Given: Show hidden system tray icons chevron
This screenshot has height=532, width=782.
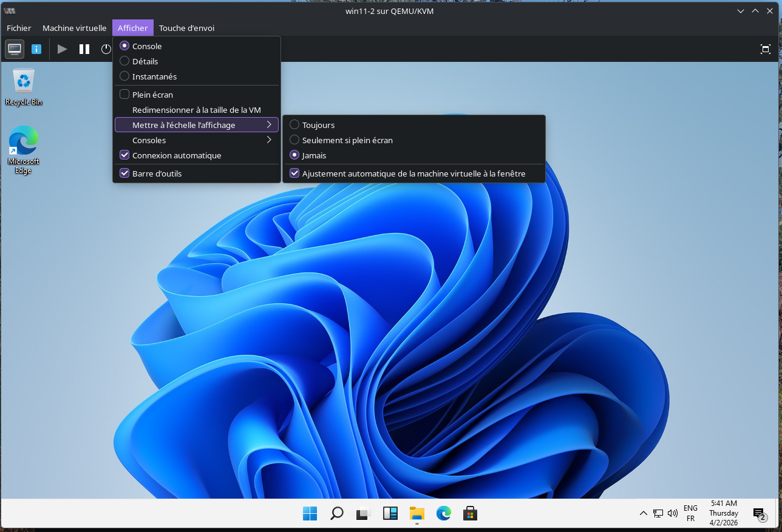Looking at the screenshot, I should click(644, 513).
